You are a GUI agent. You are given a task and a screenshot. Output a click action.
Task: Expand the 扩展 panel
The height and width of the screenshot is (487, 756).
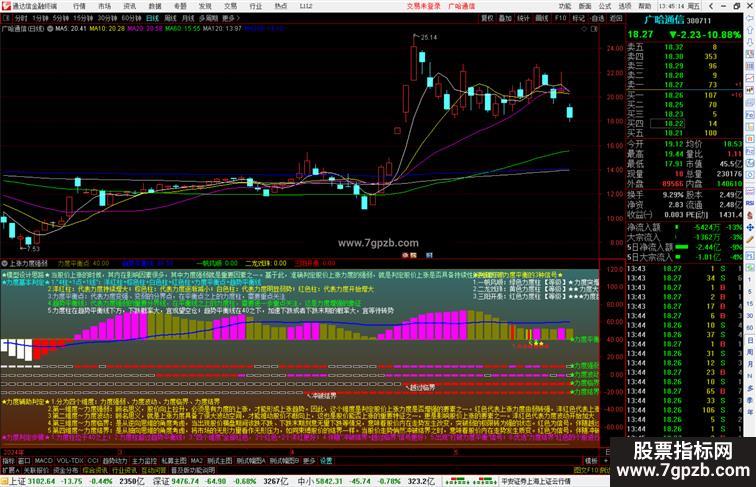tap(10, 470)
